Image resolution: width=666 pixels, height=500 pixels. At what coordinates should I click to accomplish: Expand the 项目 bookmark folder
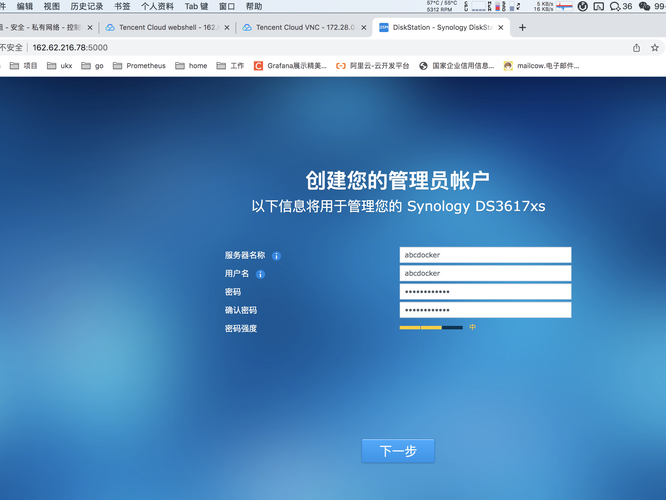click(23, 66)
